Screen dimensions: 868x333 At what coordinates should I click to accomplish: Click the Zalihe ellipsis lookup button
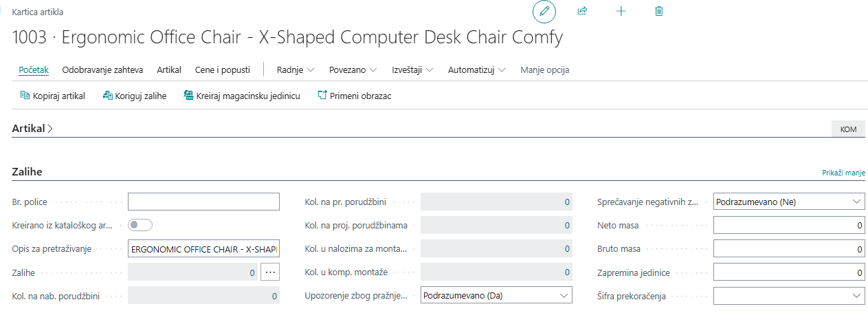click(270, 272)
